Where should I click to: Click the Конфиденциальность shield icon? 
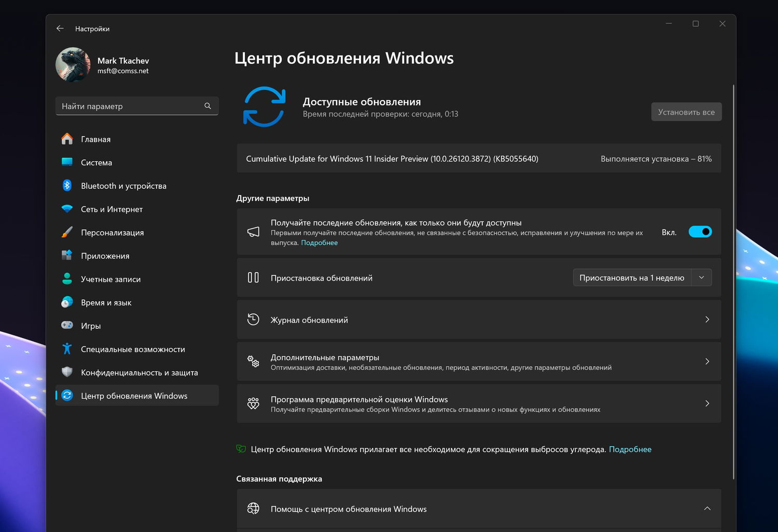[67, 372]
